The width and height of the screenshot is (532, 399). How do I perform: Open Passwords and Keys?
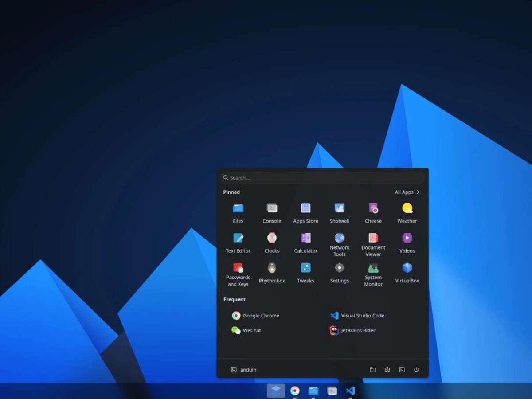point(238,274)
